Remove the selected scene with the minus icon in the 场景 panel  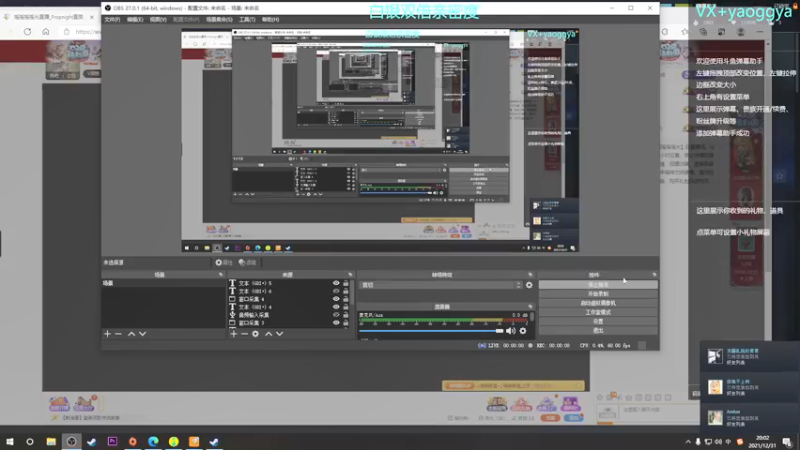(118, 334)
